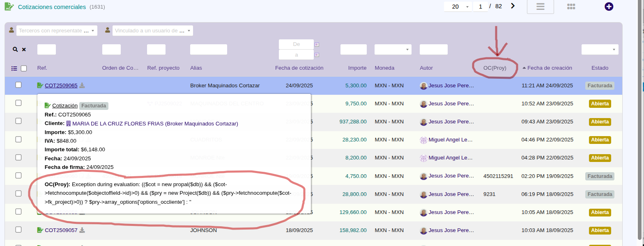644x246 pixels.
Task: Open the Estado filter dropdown
Action: [x=600, y=49]
